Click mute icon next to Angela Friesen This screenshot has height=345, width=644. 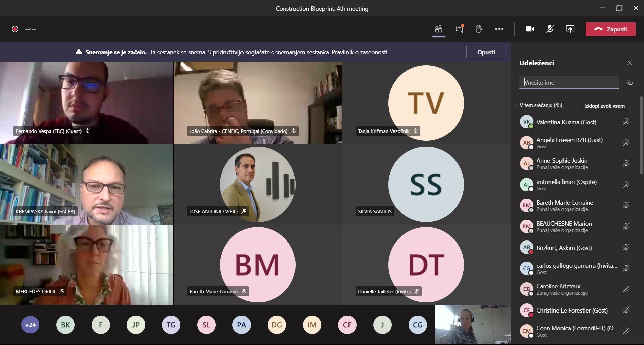pos(626,143)
